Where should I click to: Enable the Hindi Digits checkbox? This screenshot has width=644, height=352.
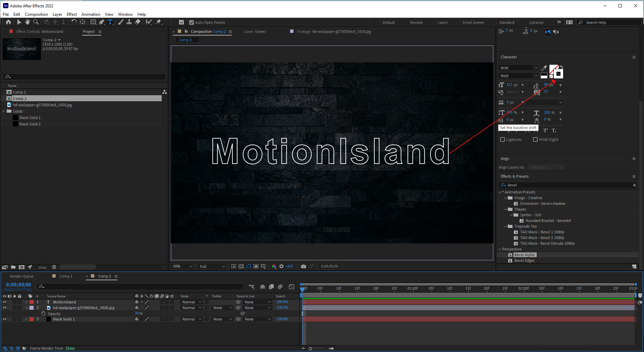535,139
